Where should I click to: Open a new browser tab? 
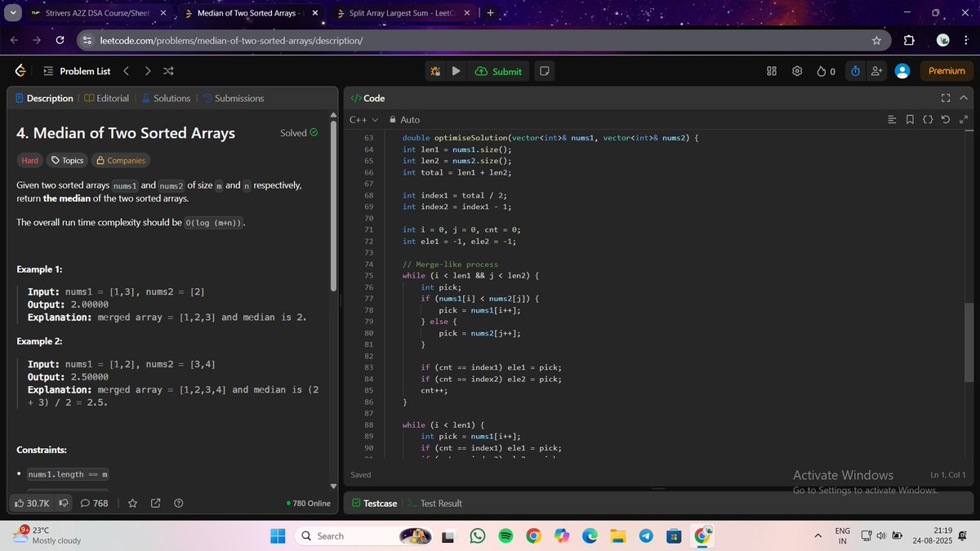click(490, 13)
